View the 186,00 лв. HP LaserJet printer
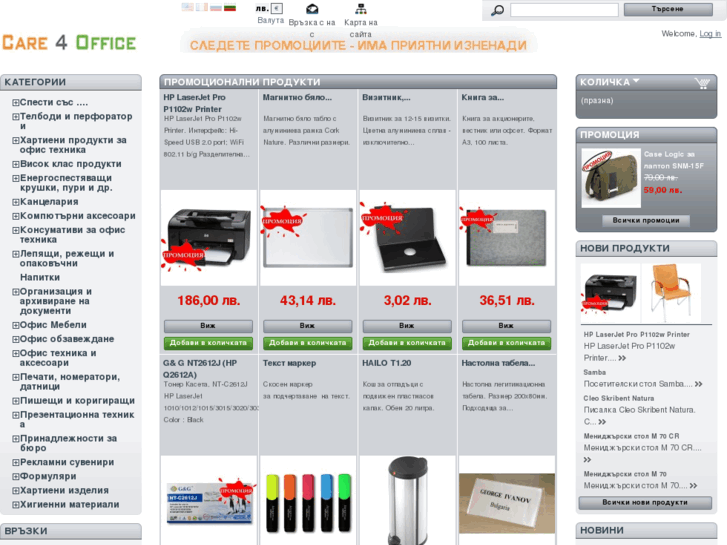The height and width of the screenshot is (545, 727). pyautogui.click(x=208, y=326)
